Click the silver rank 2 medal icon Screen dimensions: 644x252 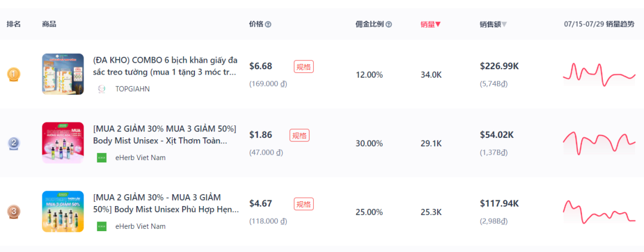pyautogui.click(x=14, y=143)
